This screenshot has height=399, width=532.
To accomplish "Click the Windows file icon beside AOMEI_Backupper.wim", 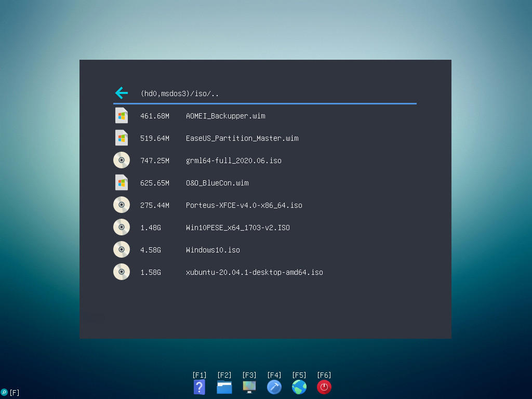I will coord(122,116).
